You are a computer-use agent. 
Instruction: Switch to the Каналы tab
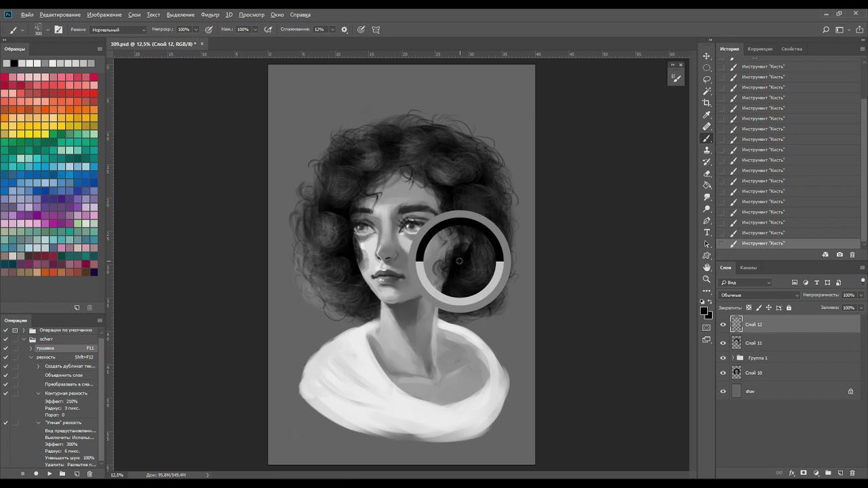pyautogui.click(x=748, y=268)
